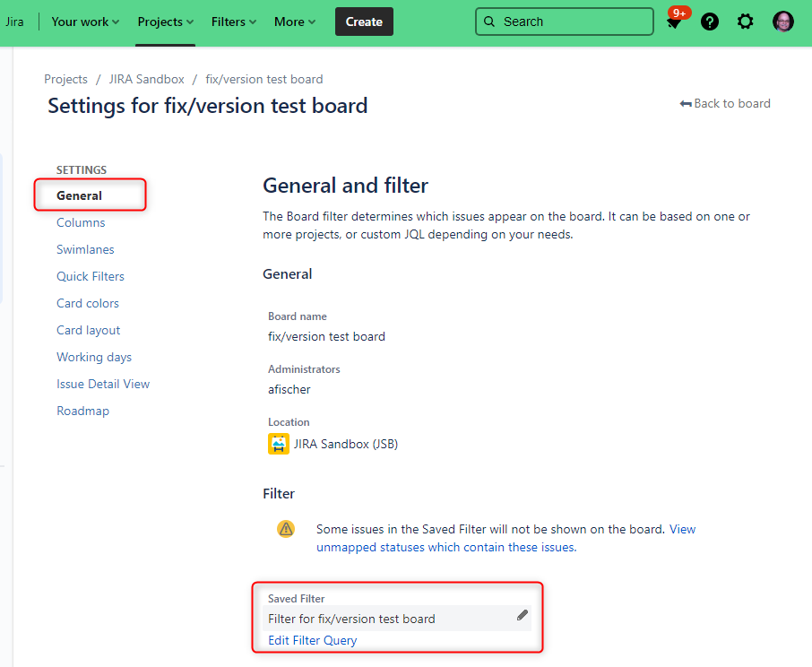
Task: Click Back to board link
Action: point(725,104)
